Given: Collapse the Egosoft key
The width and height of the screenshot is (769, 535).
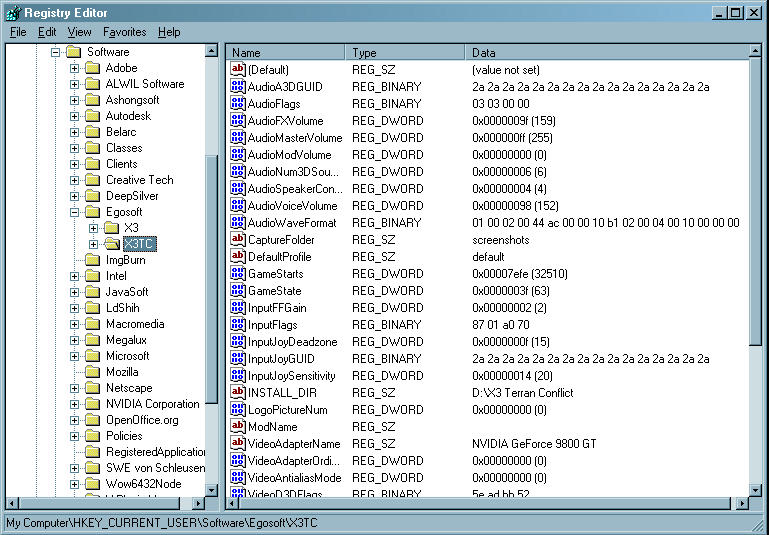Looking at the screenshot, I should point(75,212).
